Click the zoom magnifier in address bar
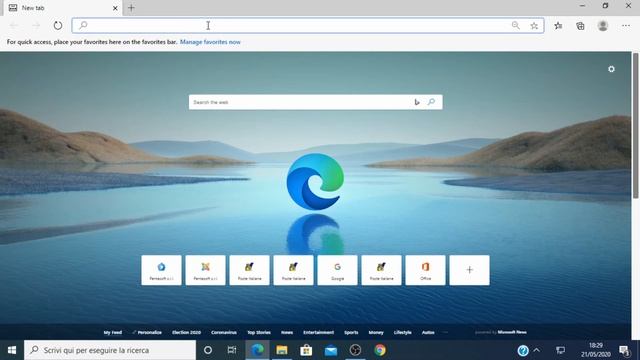 [x=516, y=26]
